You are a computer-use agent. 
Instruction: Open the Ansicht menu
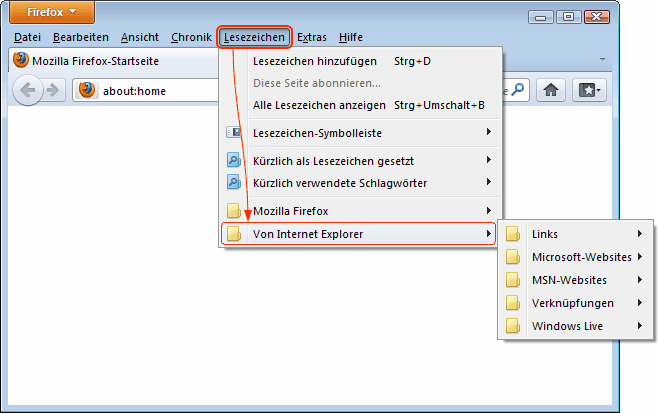[x=140, y=37]
